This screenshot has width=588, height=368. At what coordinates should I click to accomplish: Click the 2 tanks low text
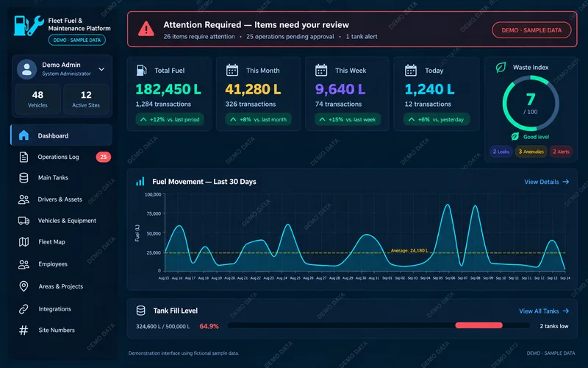coord(554,326)
